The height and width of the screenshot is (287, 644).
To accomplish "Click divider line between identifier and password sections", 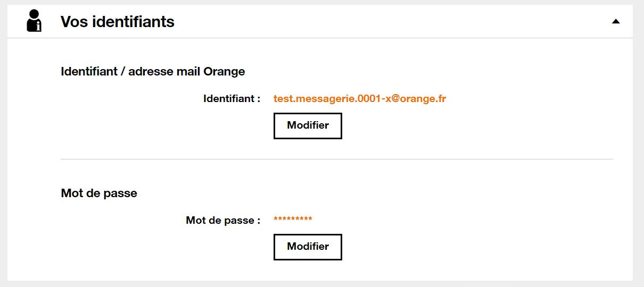I will [336, 159].
